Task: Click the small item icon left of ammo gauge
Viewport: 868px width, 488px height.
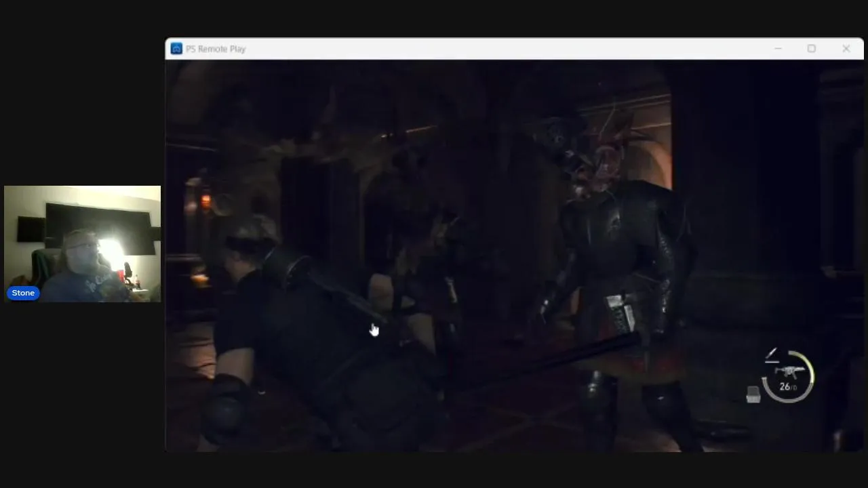Action: [753, 395]
